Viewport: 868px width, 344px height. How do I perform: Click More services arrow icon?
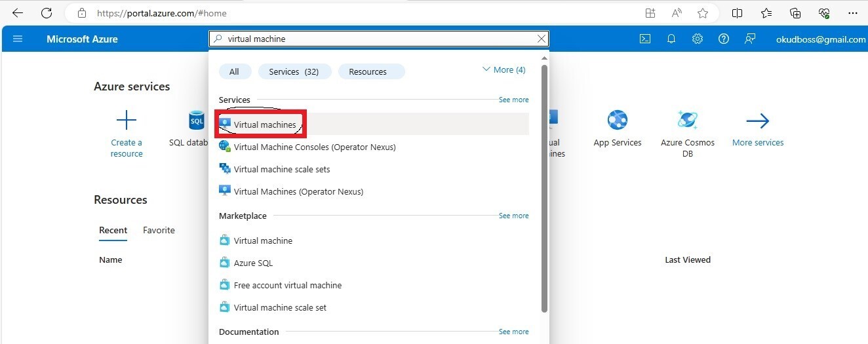click(x=758, y=121)
